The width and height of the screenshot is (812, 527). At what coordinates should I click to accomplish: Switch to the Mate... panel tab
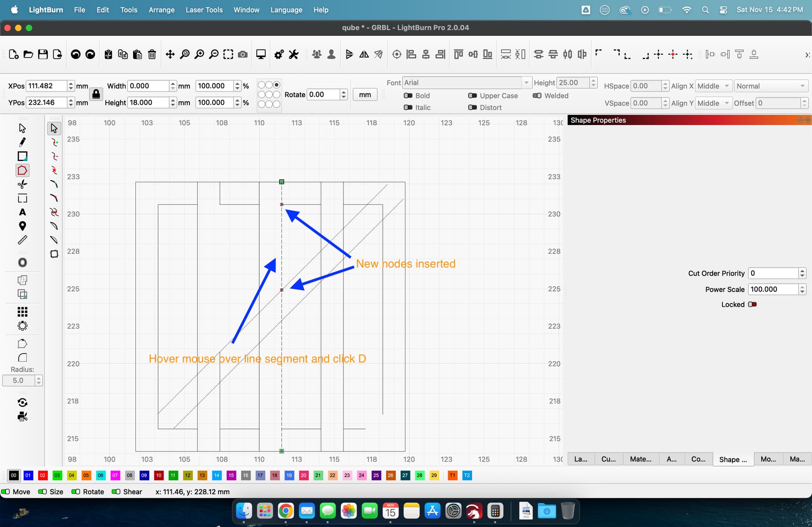(x=640, y=459)
